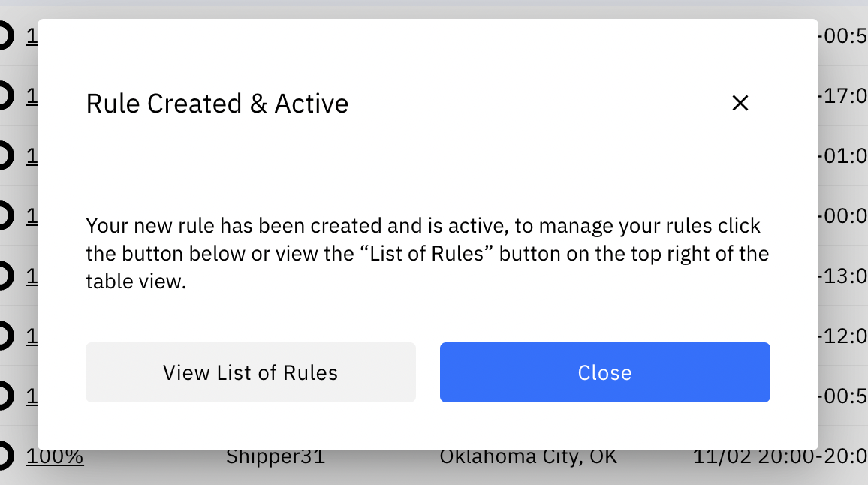
Task: Select the Shipper31 name cell
Action: [x=275, y=456]
